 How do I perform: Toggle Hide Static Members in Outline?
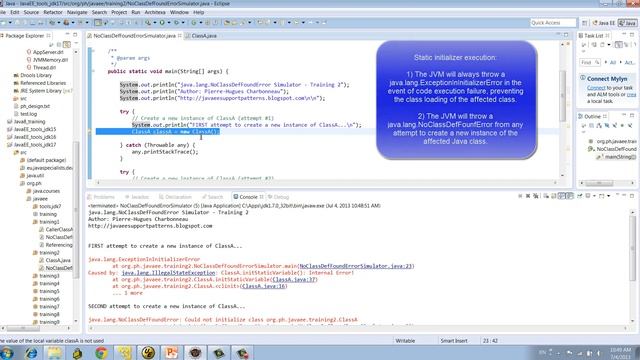click(x=614, y=126)
